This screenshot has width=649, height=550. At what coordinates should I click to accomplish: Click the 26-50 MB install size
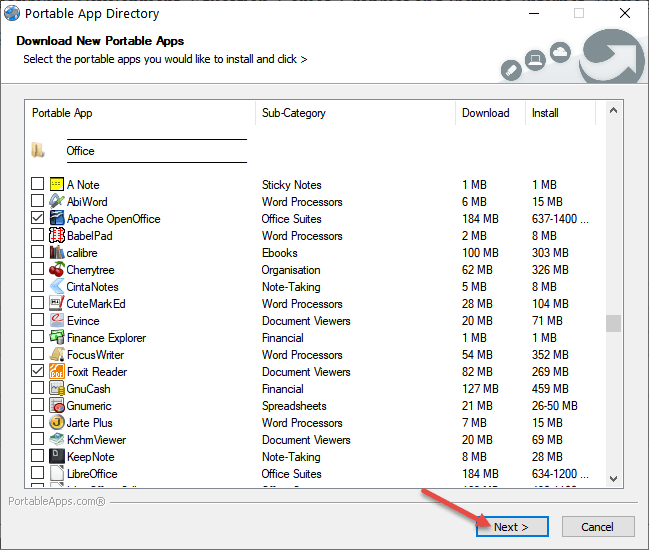(x=555, y=406)
